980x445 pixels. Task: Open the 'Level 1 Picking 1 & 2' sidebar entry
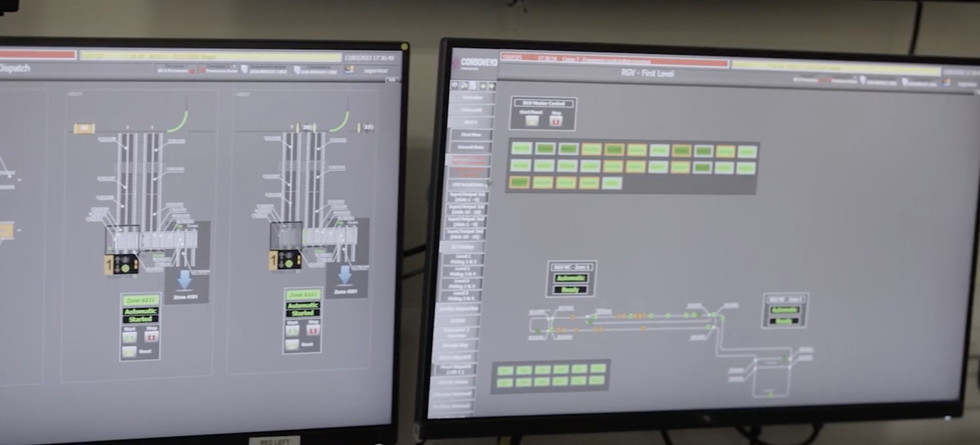[x=463, y=259]
